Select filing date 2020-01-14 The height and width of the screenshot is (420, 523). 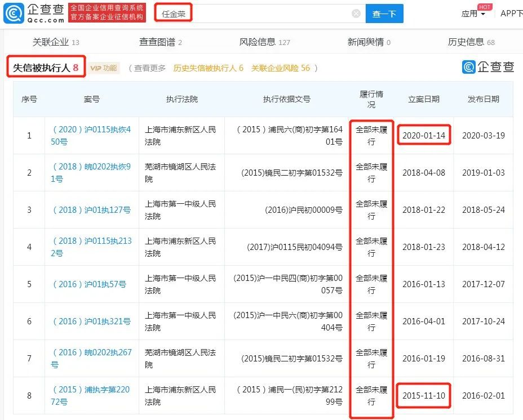tap(424, 135)
